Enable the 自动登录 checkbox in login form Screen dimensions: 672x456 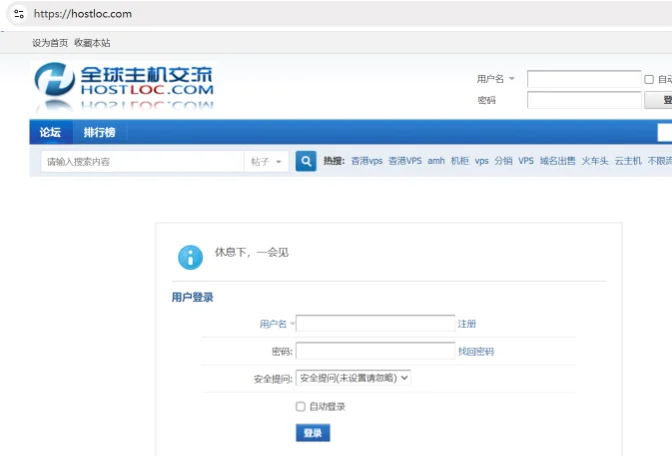[x=300, y=406]
